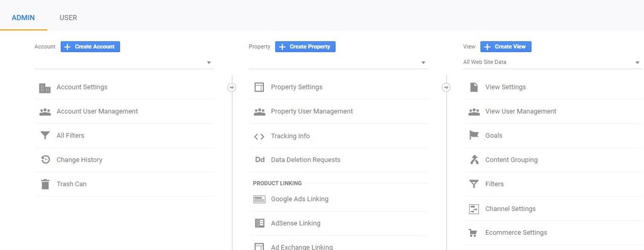Click the View User Management people icon

(x=474, y=112)
